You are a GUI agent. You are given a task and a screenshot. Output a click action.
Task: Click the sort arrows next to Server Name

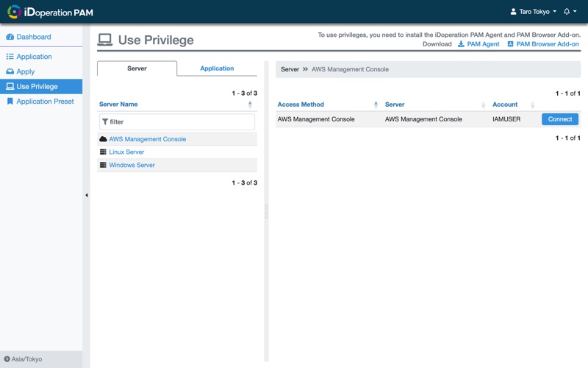pos(250,105)
